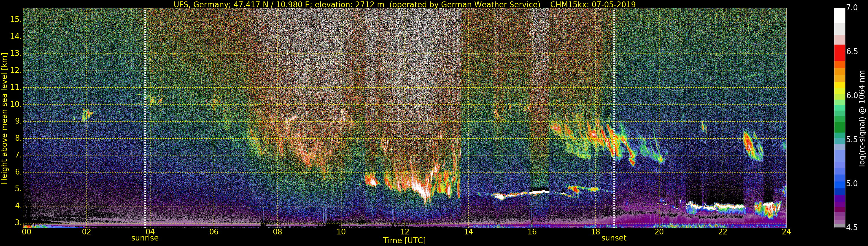Viewport: 868px width, 246px height.
Task: Click the '18' time tick label
Action: pyautogui.click(x=595, y=232)
